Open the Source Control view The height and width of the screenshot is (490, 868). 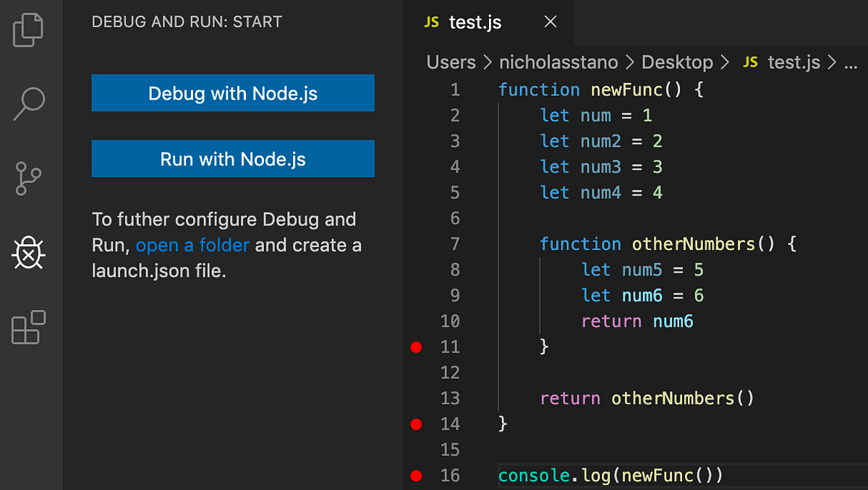tap(29, 179)
